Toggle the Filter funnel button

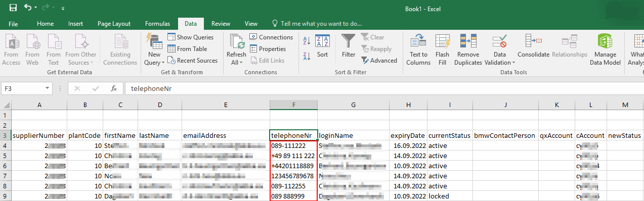tap(349, 46)
